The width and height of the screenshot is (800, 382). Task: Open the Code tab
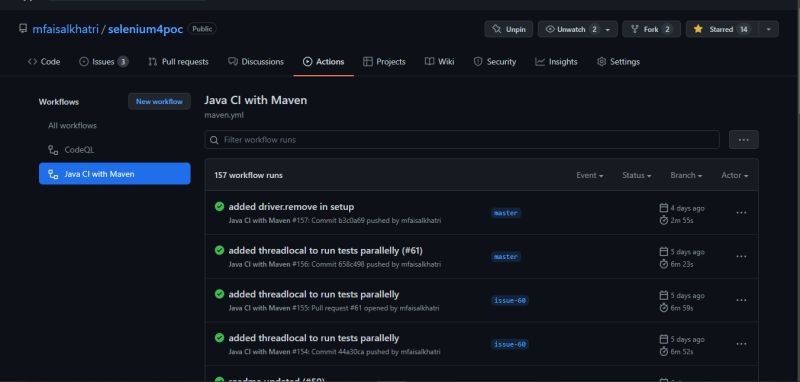click(44, 62)
